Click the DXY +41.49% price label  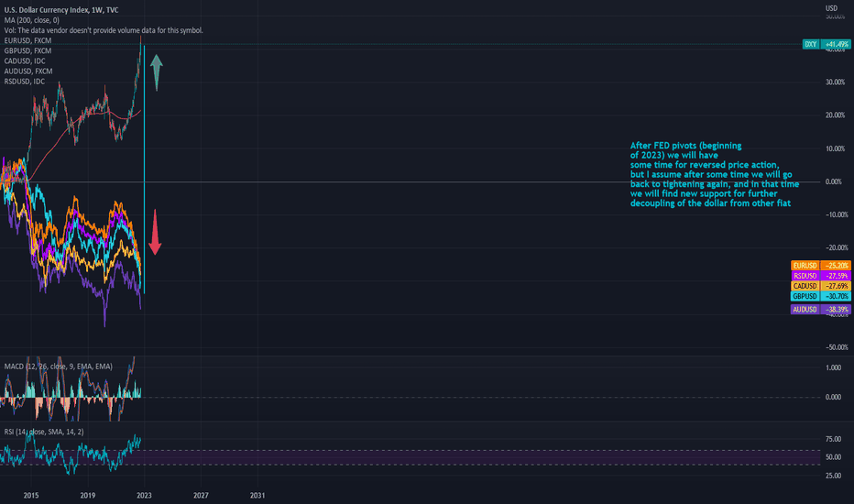[x=827, y=44]
